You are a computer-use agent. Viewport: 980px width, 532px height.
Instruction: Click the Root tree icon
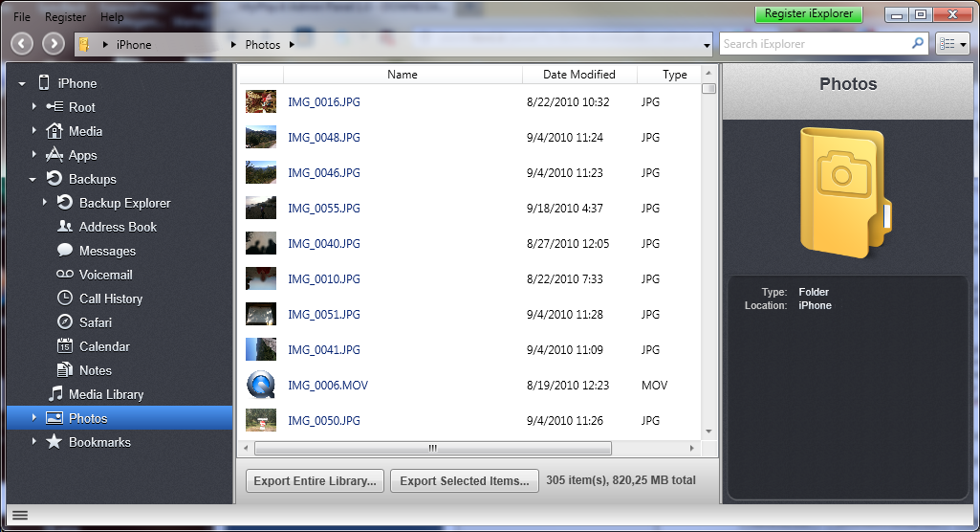(x=54, y=107)
